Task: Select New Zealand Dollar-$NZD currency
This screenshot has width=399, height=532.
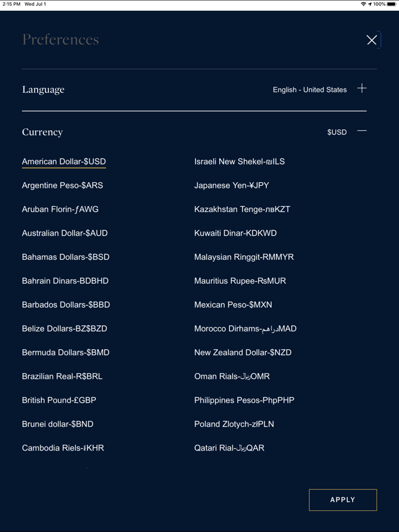Action: point(242,352)
